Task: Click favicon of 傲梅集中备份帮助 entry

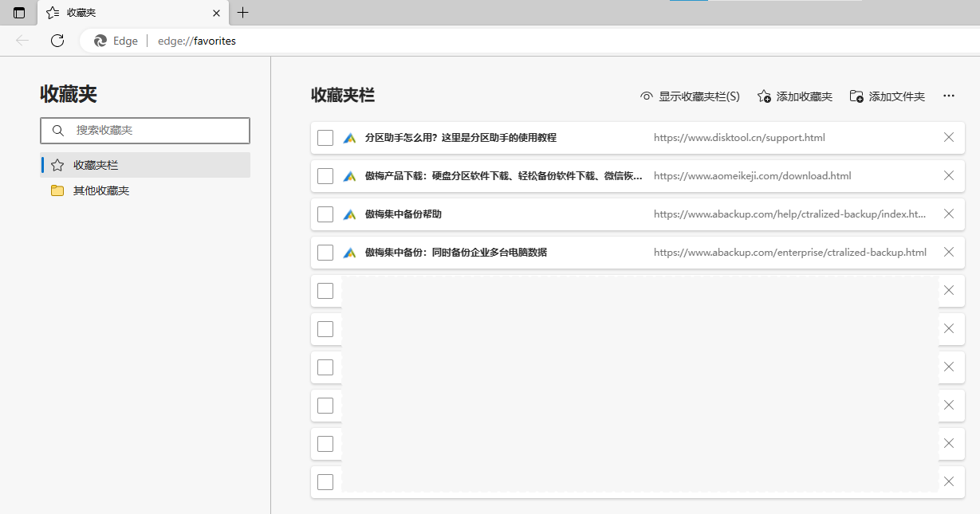Action: (349, 214)
